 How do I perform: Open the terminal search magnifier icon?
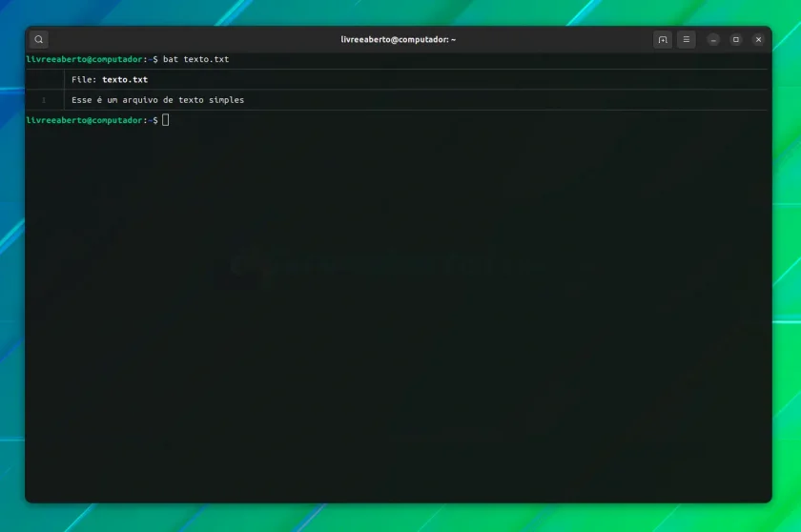coord(39,39)
